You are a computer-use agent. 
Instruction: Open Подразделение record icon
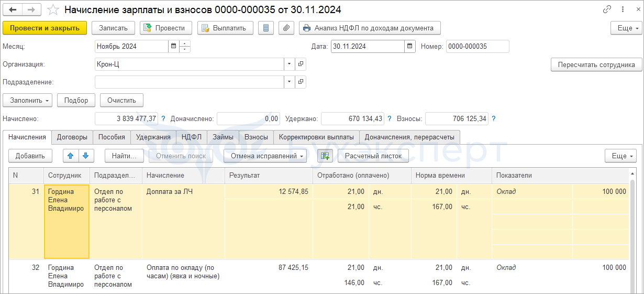(x=301, y=82)
